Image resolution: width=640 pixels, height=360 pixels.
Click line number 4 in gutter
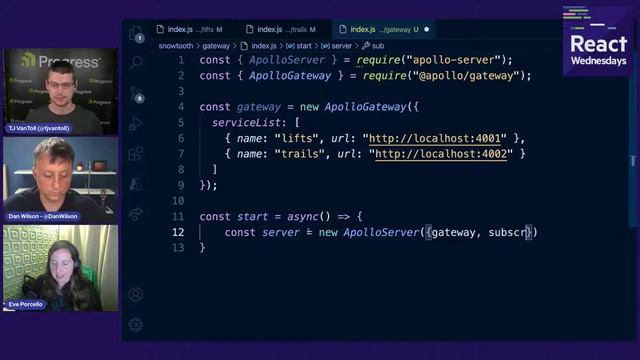[181, 107]
